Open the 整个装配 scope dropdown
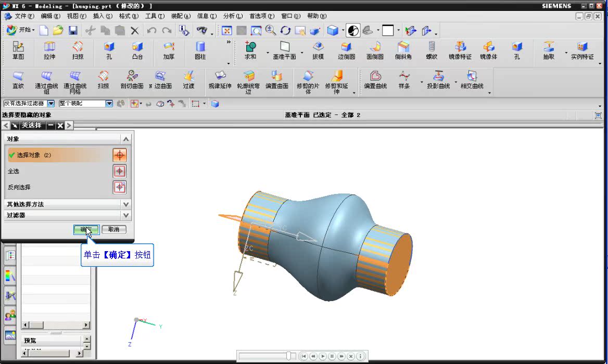Viewport: 608px width, 364px height. click(x=109, y=103)
